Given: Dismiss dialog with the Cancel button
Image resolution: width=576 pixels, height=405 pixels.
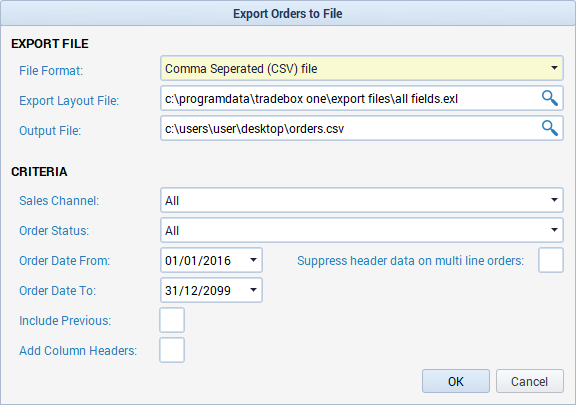Looking at the screenshot, I should click(x=530, y=381).
